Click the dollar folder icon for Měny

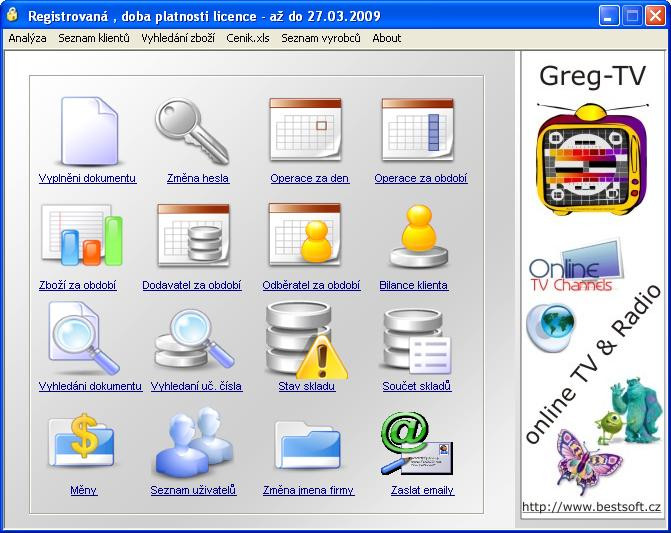[x=81, y=440]
